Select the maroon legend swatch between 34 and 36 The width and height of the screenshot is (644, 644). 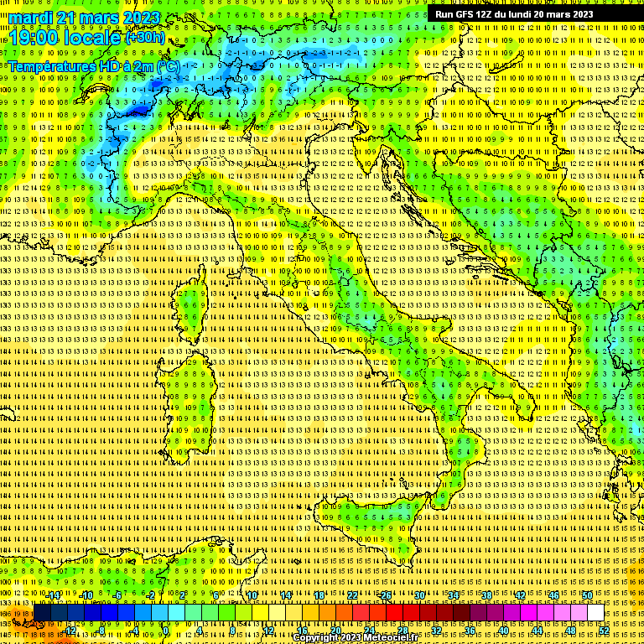click(x=462, y=612)
